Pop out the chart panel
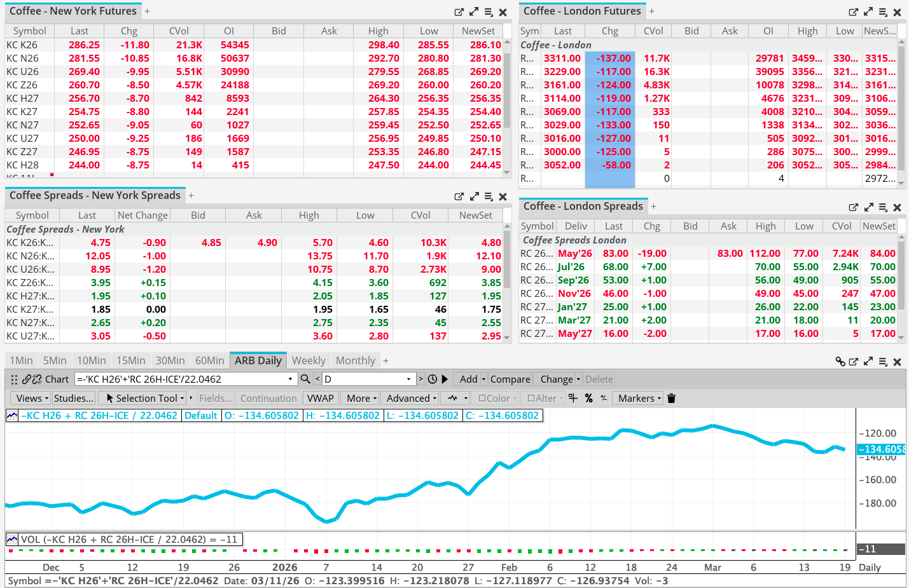The height and width of the screenshot is (588, 909). 854,362
